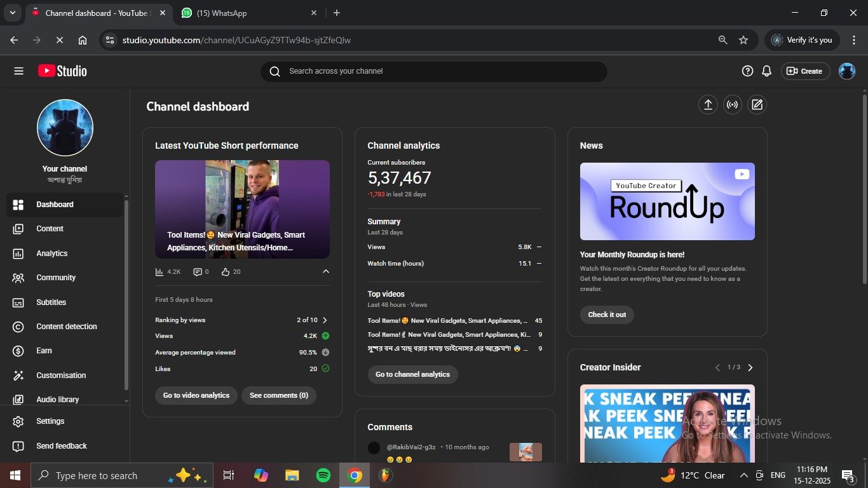
Task: Click the Search across your channel field
Action: (433, 71)
